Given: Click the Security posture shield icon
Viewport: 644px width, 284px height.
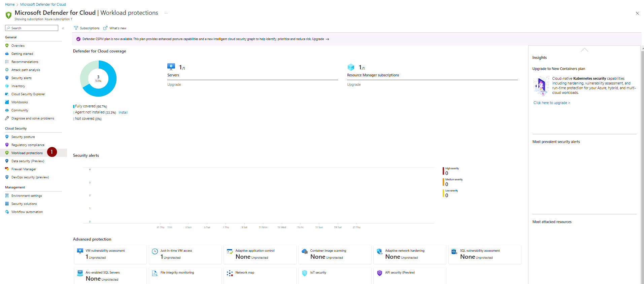Looking at the screenshot, I should pyautogui.click(x=7, y=137).
